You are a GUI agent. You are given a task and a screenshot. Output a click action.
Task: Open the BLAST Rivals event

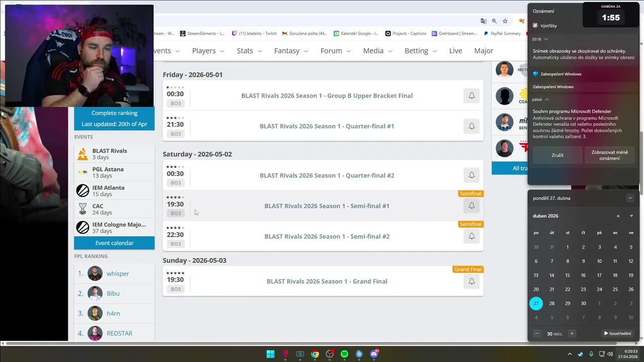click(x=114, y=154)
